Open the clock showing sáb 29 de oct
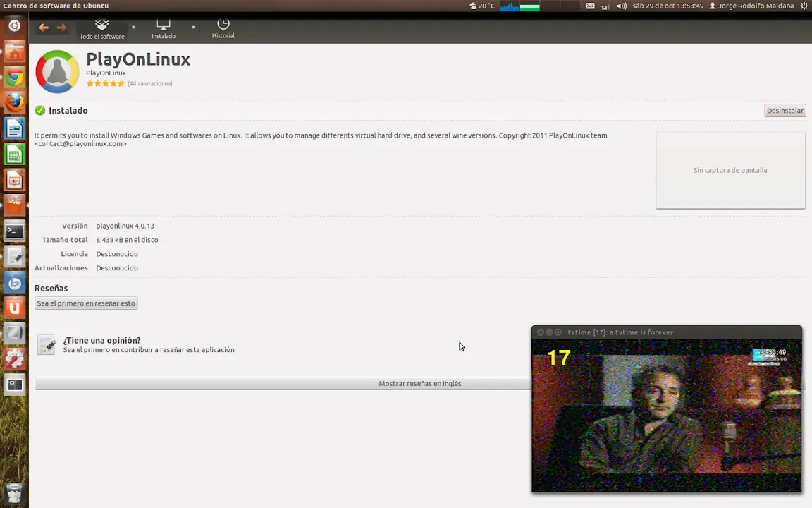Image resolution: width=812 pixels, height=508 pixels. pyautogui.click(x=668, y=6)
